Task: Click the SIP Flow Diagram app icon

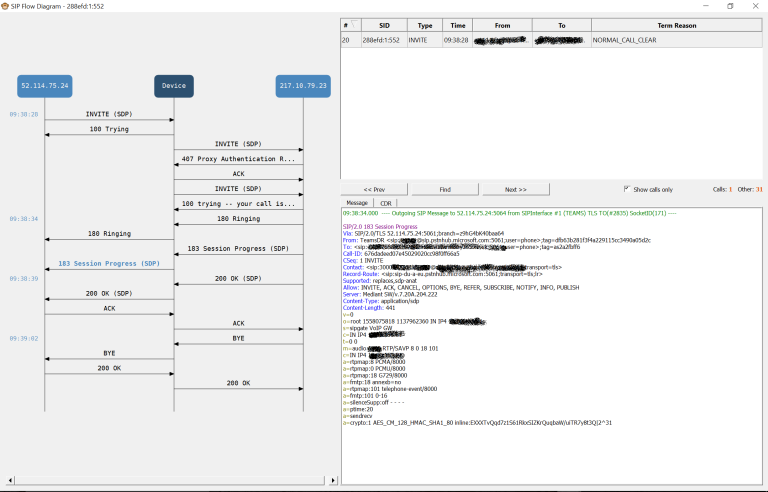Action: 8,6
